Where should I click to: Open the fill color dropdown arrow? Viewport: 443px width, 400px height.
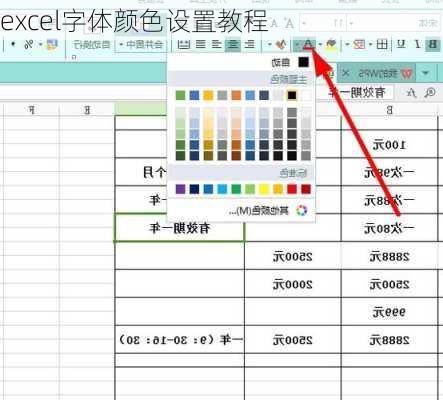point(320,44)
